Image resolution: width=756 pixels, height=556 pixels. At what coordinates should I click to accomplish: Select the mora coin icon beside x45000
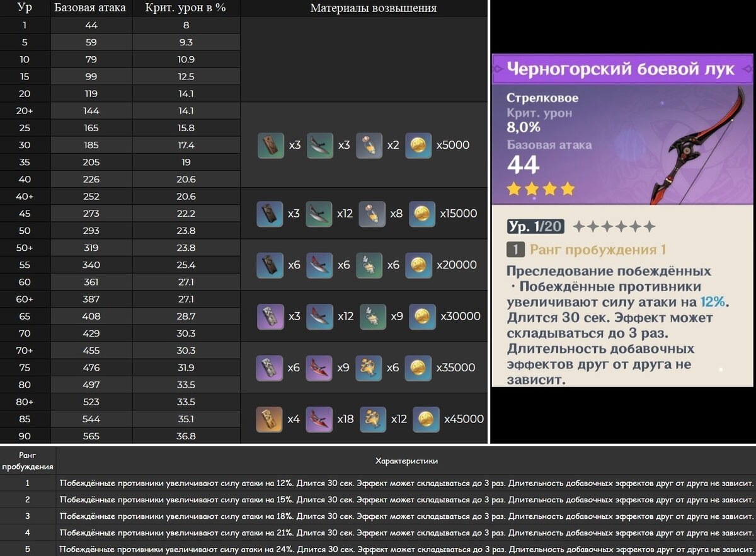pyautogui.click(x=426, y=419)
